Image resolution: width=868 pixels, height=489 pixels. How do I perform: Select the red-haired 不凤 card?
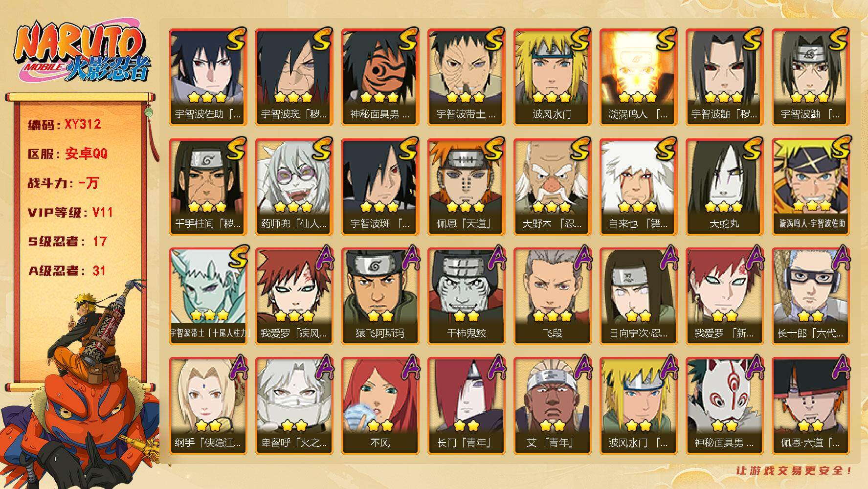pyautogui.click(x=380, y=405)
